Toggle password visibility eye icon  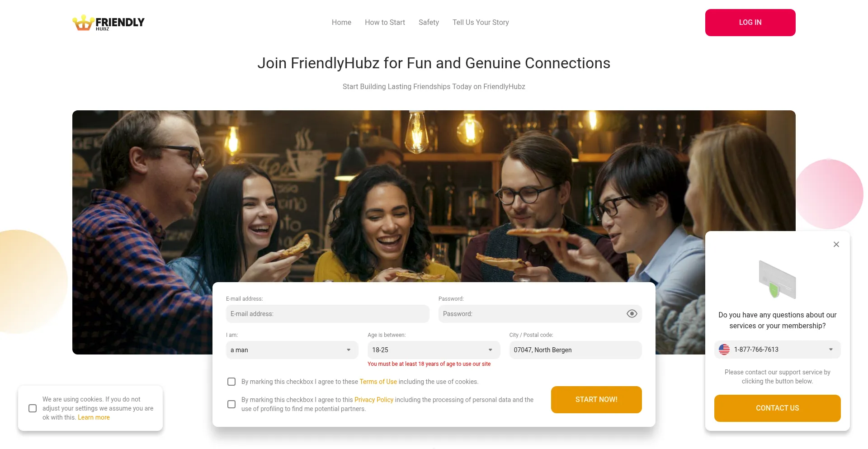point(632,314)
